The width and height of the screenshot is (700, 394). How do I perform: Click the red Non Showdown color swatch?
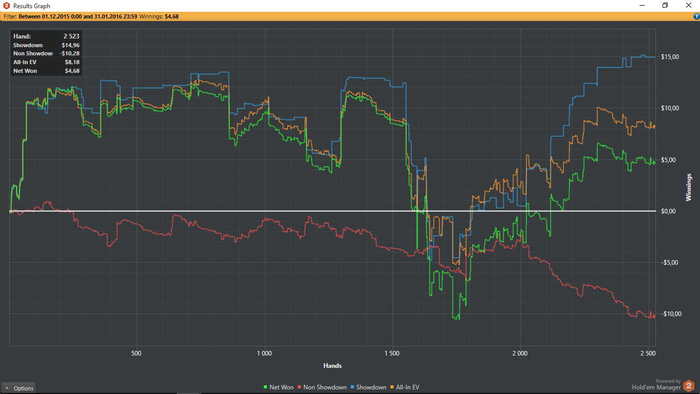coord(300,387)
